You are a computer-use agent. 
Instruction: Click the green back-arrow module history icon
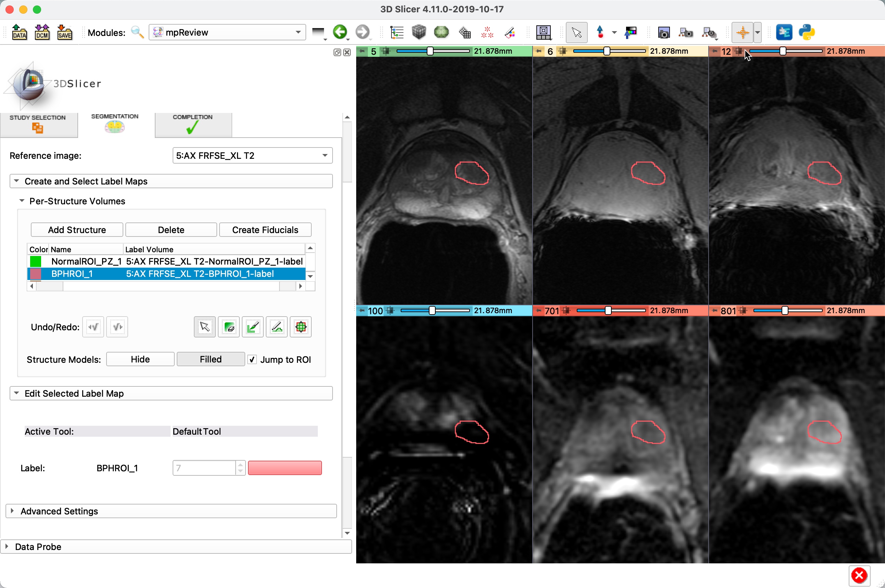[340, 32]
